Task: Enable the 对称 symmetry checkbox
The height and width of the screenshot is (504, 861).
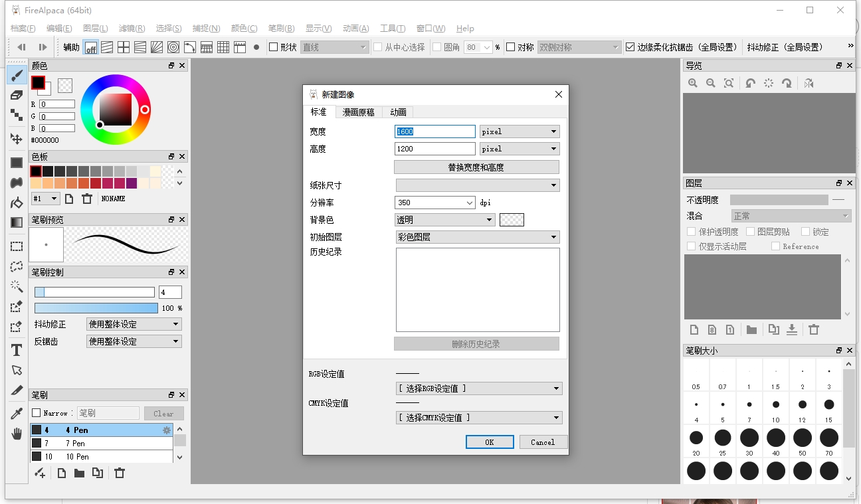Action: pos(510,47)
